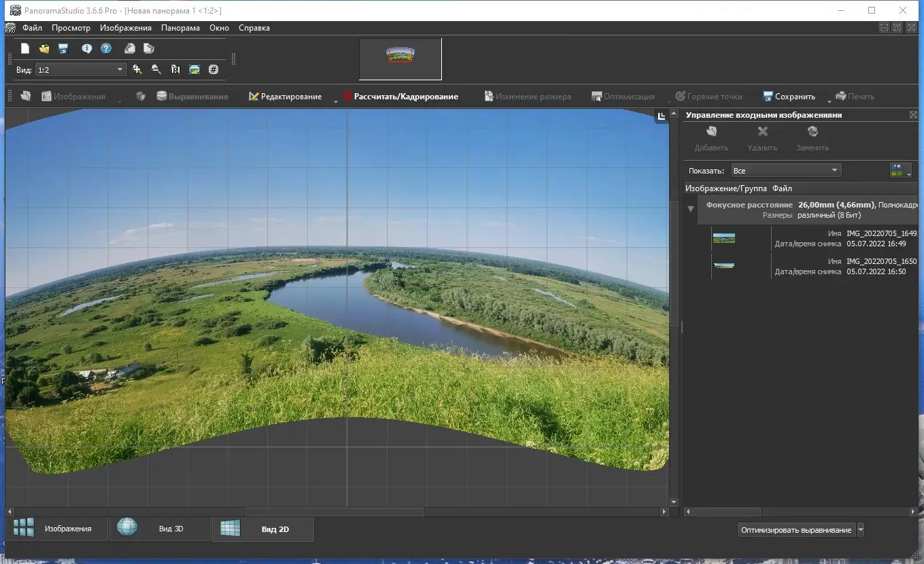Click the fit-to-window image icon
Screen dimensions: 924x564
click(x=194, y=69)
